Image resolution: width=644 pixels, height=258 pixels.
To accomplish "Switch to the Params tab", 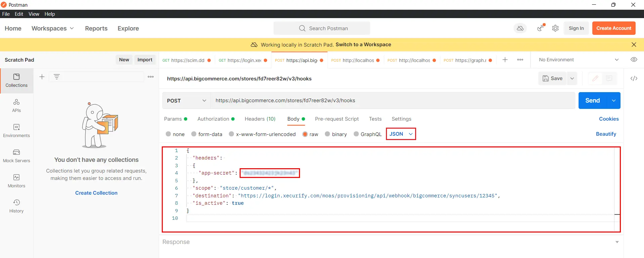I will [x=176, y=119].
